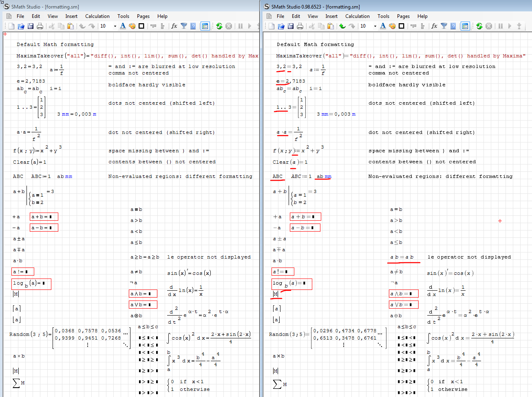Expand the font size dropdown in the left window
532x397 pixels.
[115, 26]
